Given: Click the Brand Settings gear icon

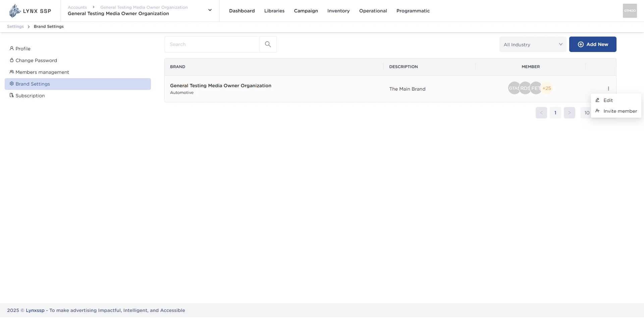Looking at the screenshot, I should [12, 84].
